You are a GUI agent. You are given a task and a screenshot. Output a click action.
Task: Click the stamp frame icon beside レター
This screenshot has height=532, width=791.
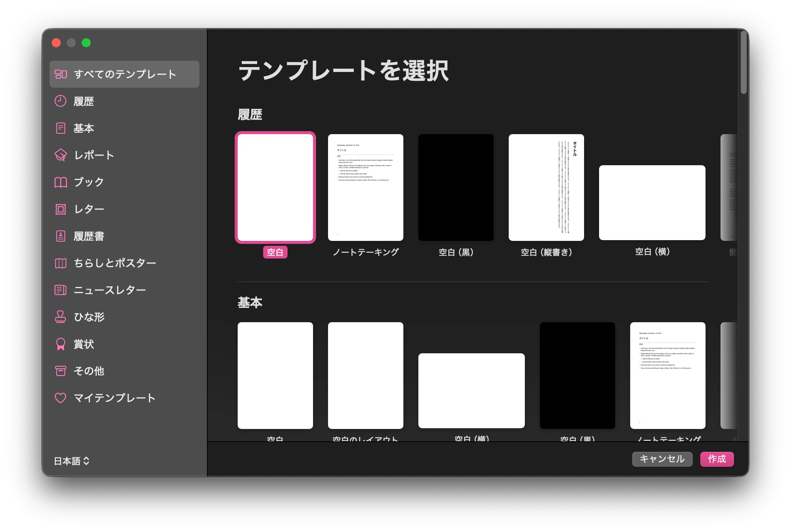(x=60, y=209)
